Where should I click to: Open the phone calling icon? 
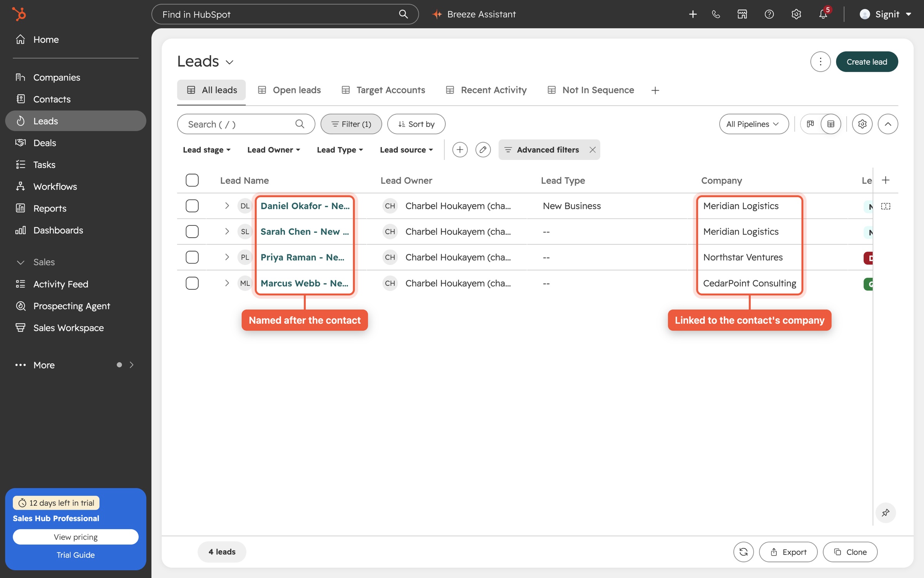click(x=716, y=14)
